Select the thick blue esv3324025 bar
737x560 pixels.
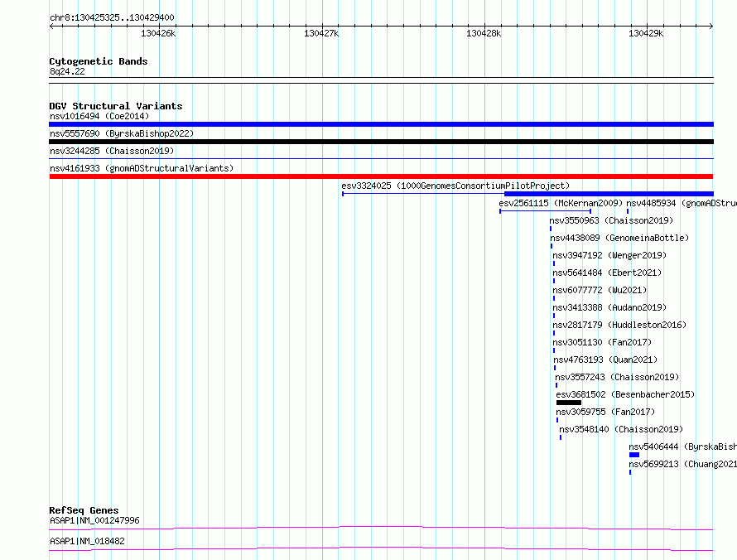[x=609, y=194]
